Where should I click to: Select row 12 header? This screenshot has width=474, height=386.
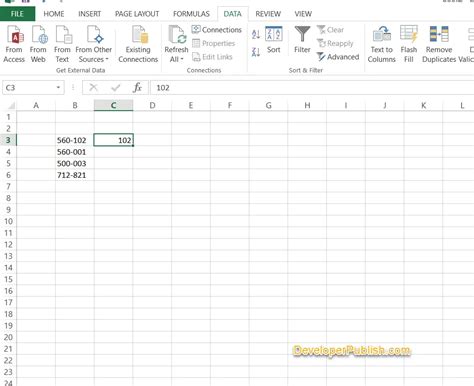point(8,245)
